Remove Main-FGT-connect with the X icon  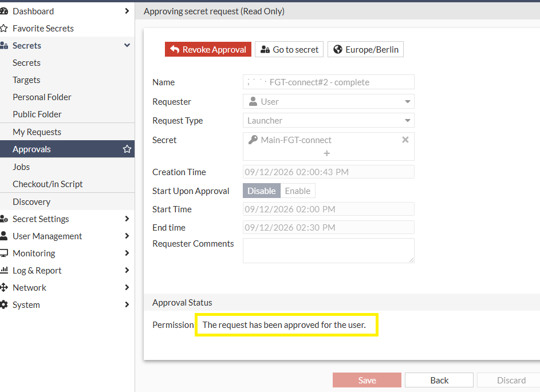coord(405,140)
